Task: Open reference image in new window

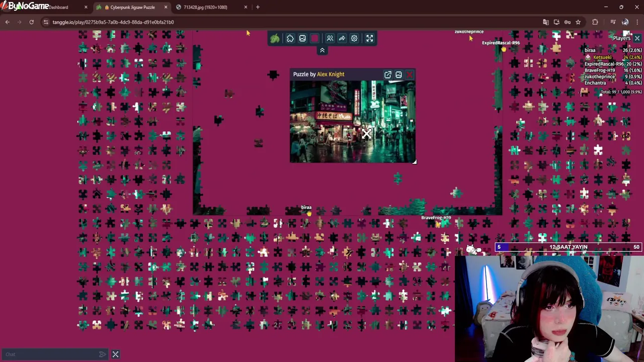Action: 388,74
